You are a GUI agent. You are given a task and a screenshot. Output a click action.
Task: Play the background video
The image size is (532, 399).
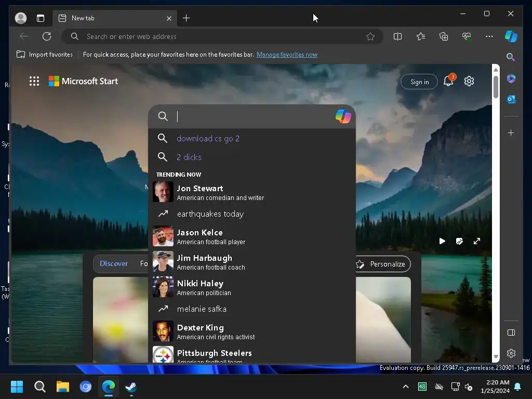click(442, 241)
